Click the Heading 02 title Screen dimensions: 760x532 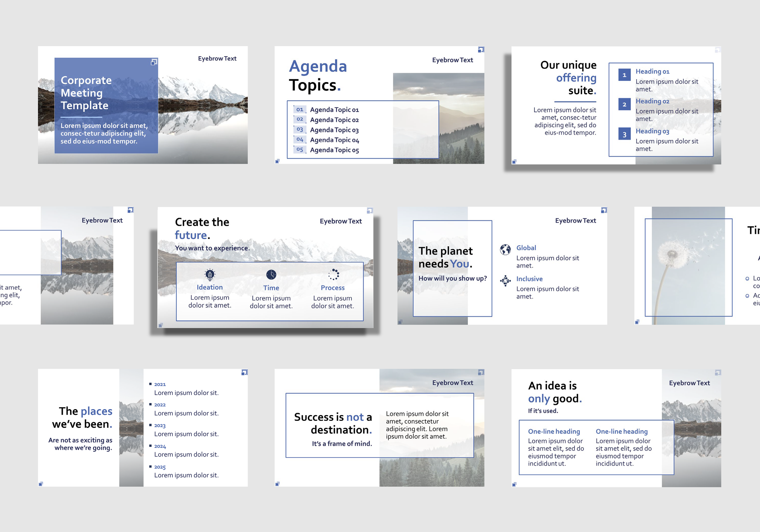(652, 101)
